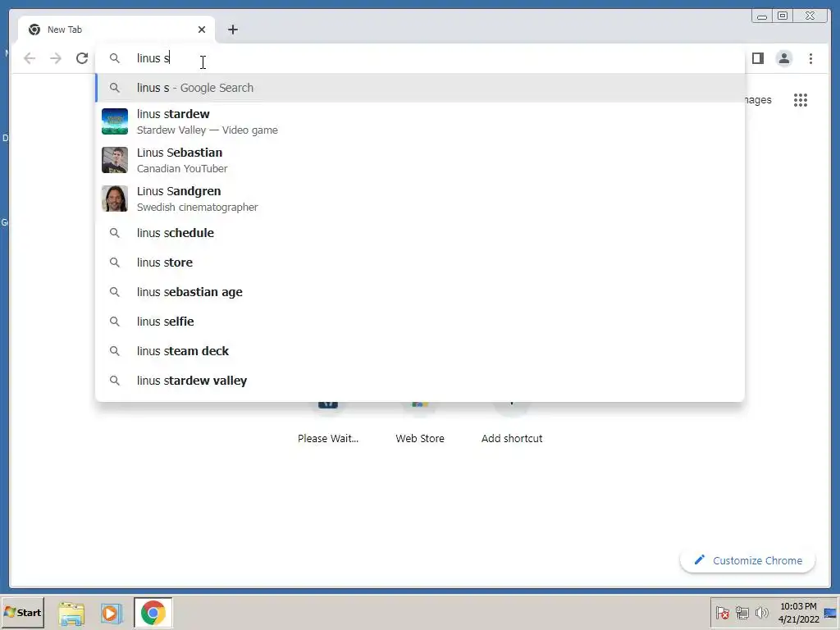Select the 'linus sebastian age' suggestion
This screenshot has height=630, width=840.
tap(420, 292)
